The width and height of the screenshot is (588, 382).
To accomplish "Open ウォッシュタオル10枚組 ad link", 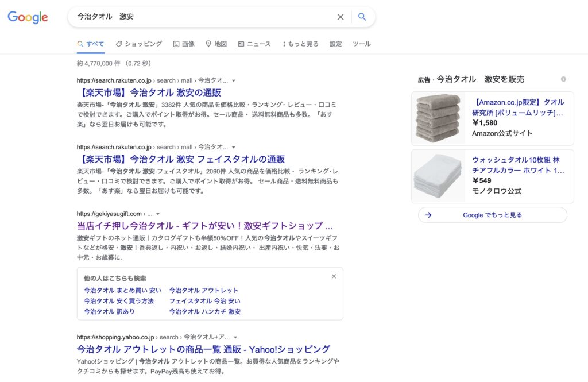I will tap(518, 165).
